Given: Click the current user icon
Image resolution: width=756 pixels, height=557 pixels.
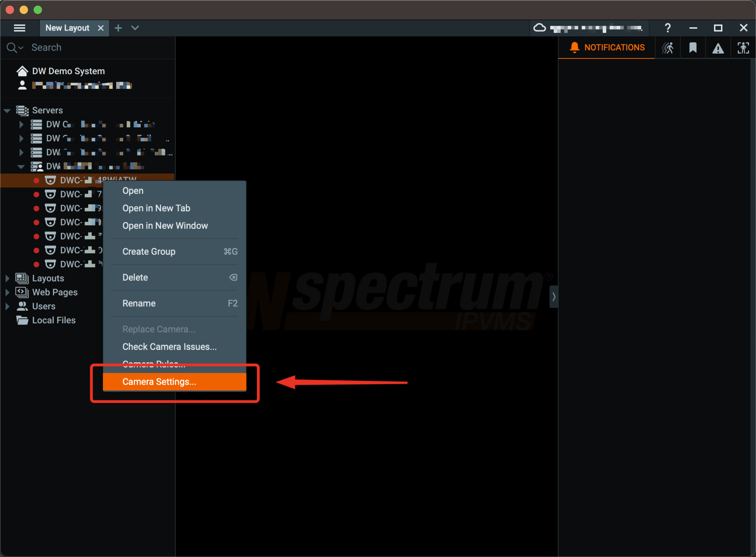Looking at the screenshot, I should 22,85.
